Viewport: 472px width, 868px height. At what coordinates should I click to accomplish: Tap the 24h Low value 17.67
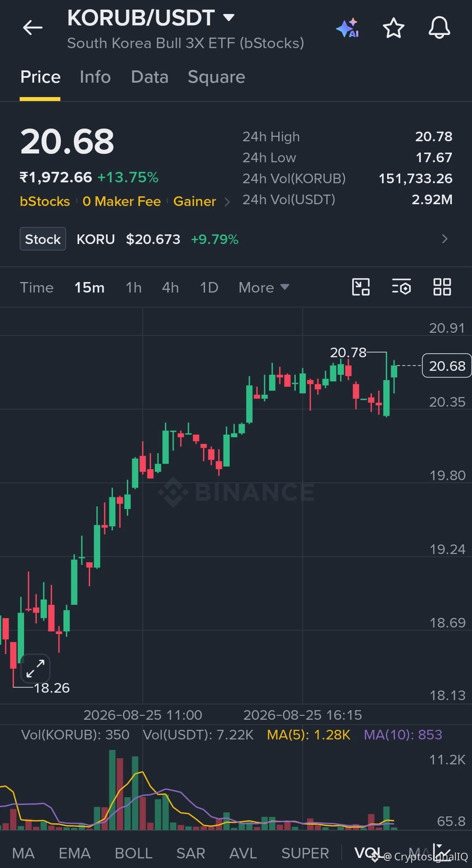(434, 157)
